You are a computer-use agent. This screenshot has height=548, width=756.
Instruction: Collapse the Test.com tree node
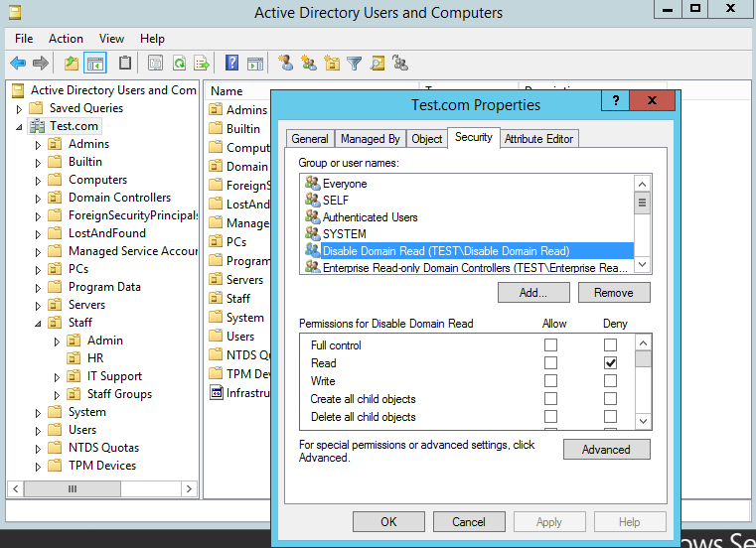click(x=19, y=128)
